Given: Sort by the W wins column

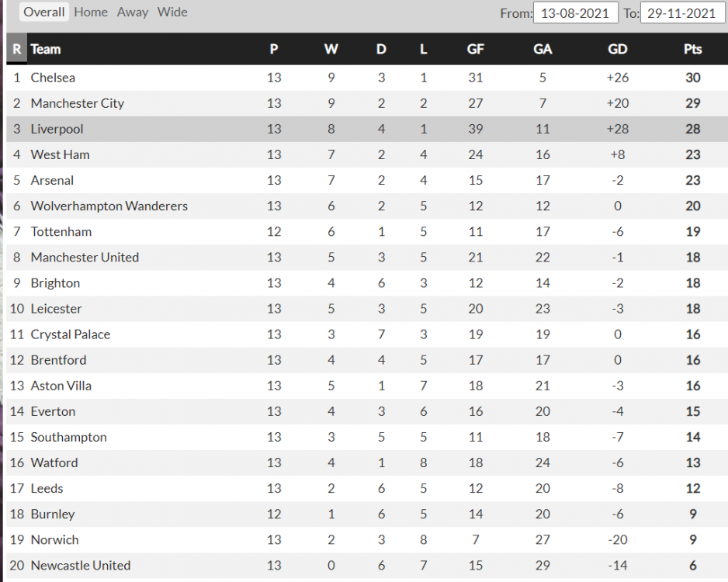Looking at the screenshot, I should [331, 49].
